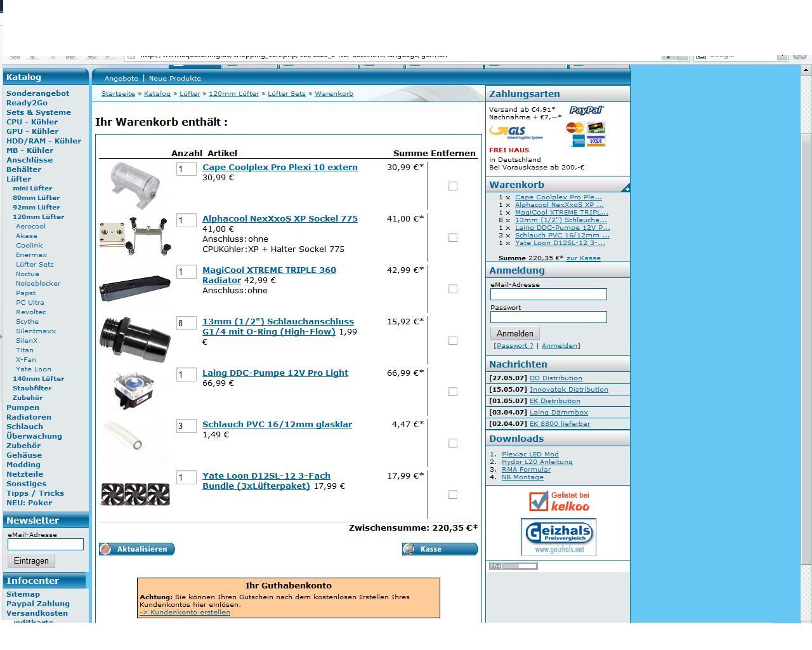
Task: Click the Kelkoo listing badge
Action: 560,501
